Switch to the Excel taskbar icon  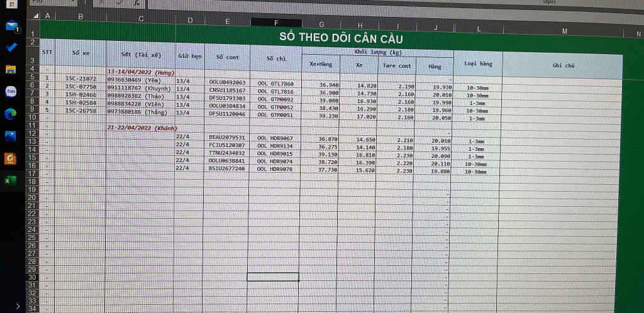point(11,180)
